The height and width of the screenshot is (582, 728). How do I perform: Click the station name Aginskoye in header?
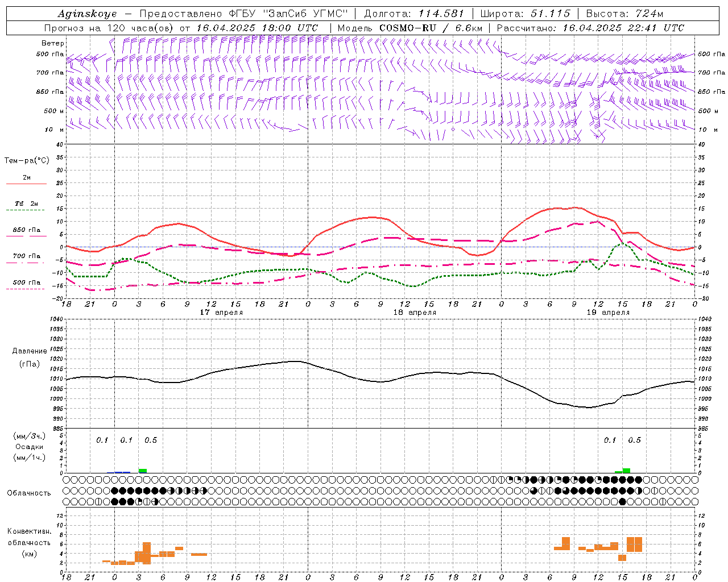(x=87, y=14)
